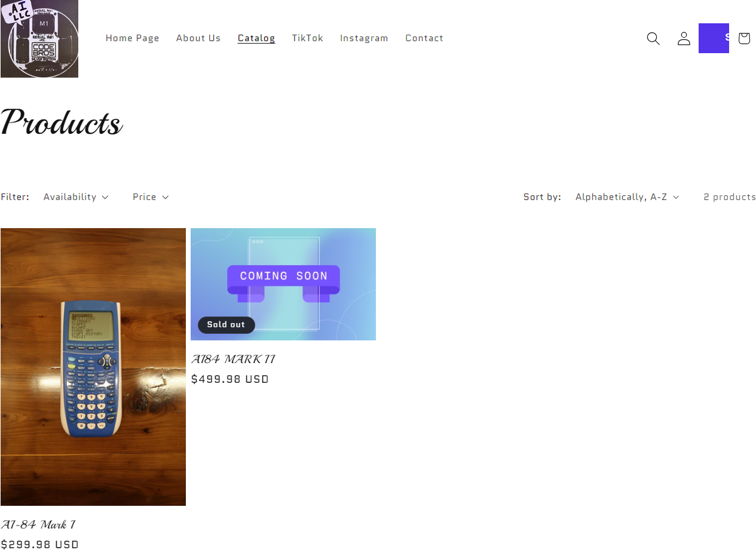Expand the Availability filter dropdown
This screenshot has width=756, height=550.
76,197
